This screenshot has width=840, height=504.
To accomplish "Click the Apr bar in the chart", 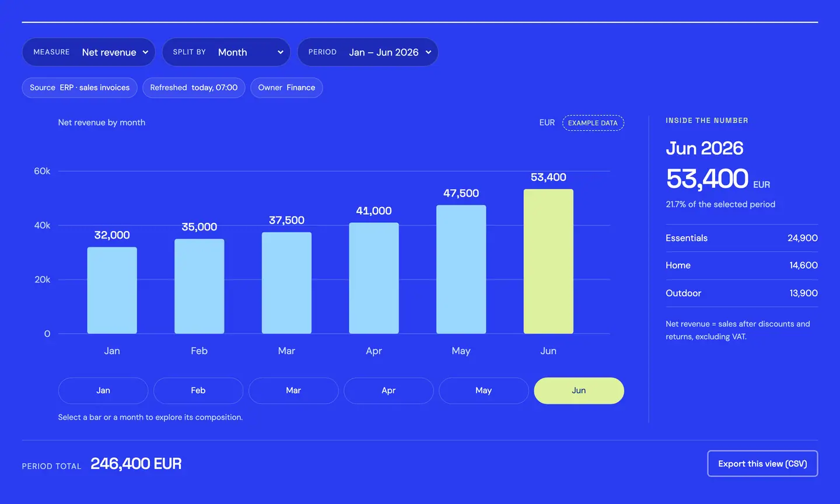I will tap(374, 278).
